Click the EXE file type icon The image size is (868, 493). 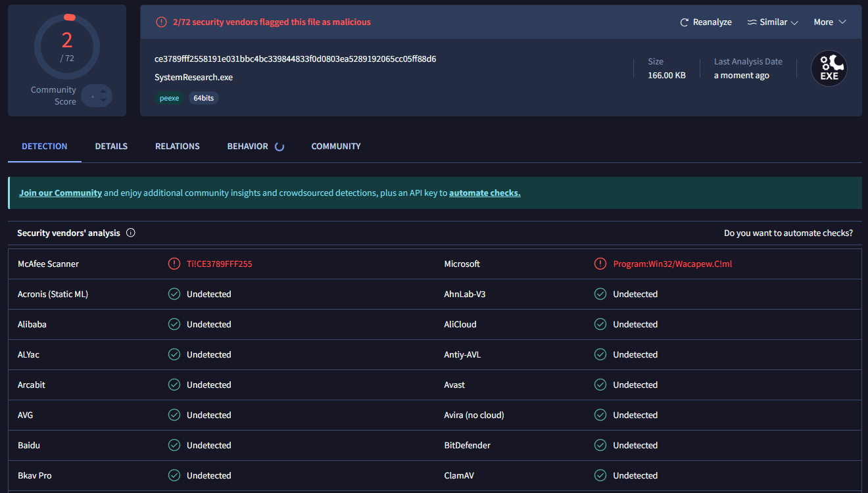829,68
